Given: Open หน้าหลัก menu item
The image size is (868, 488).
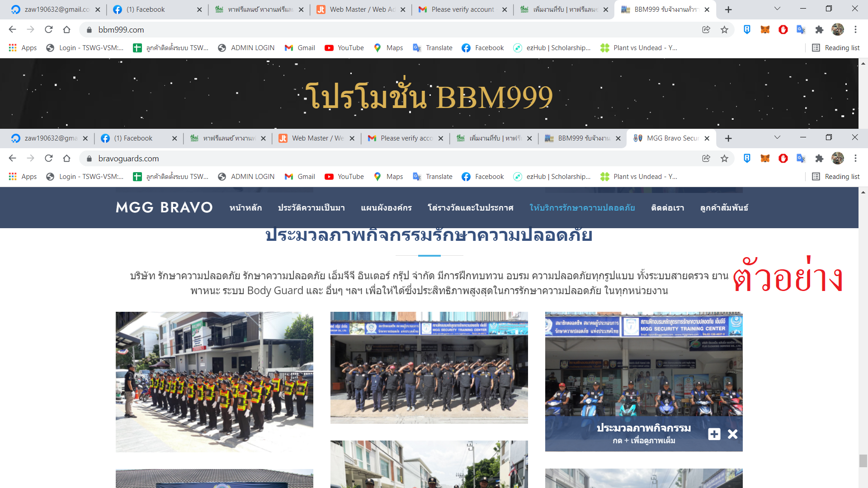Looking at the screenshot, I should [x=245, y=208].
